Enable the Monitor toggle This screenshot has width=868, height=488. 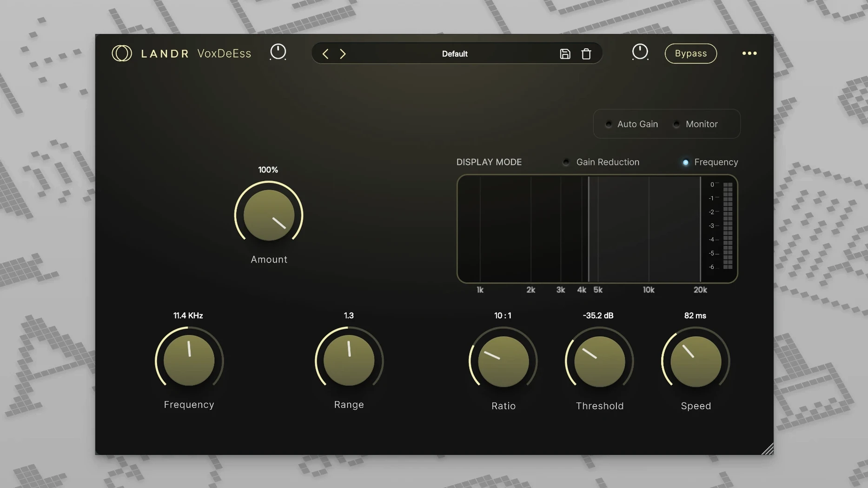696,124
